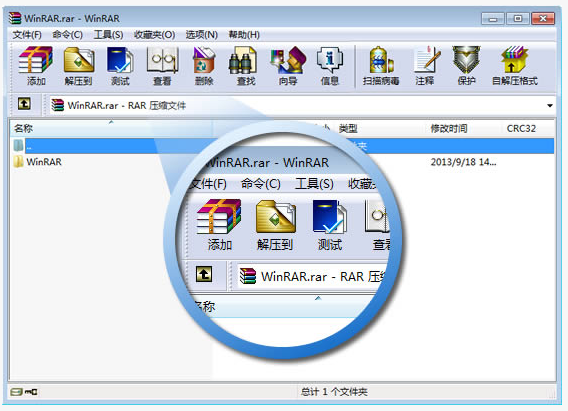Open the address bar dropdown arrow
568x411 pixels.
[550, 106]
